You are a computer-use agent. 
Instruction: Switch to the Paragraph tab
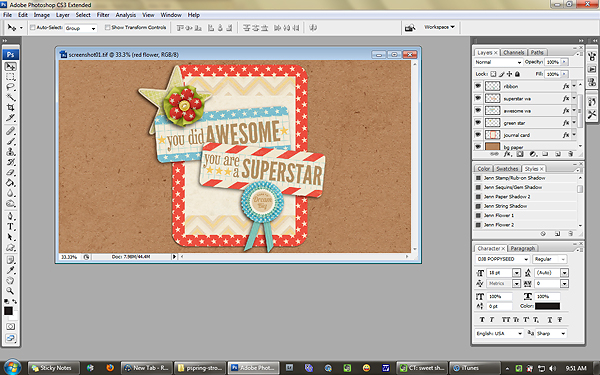(523, 248)
